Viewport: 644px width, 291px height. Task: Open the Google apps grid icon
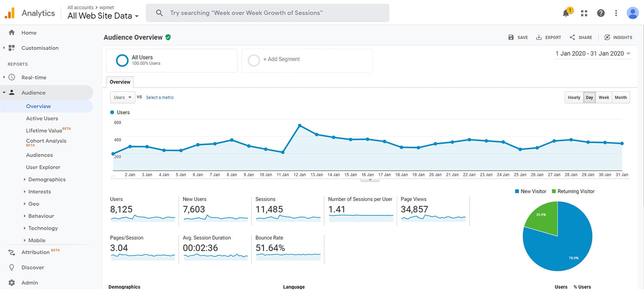[584, 13]
